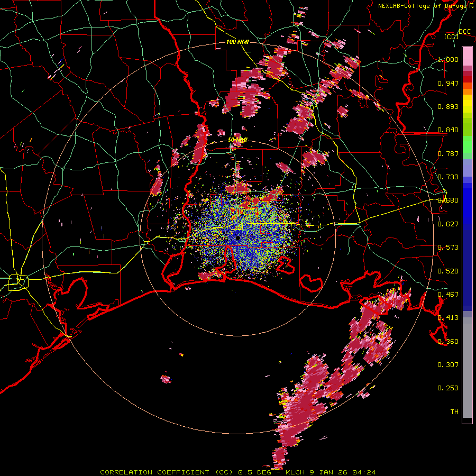The height and width of the screenshot is (476, 476).
Task: Click the black radar site dot at the map center
Action: pyautogui.click(x=237, y=238)
